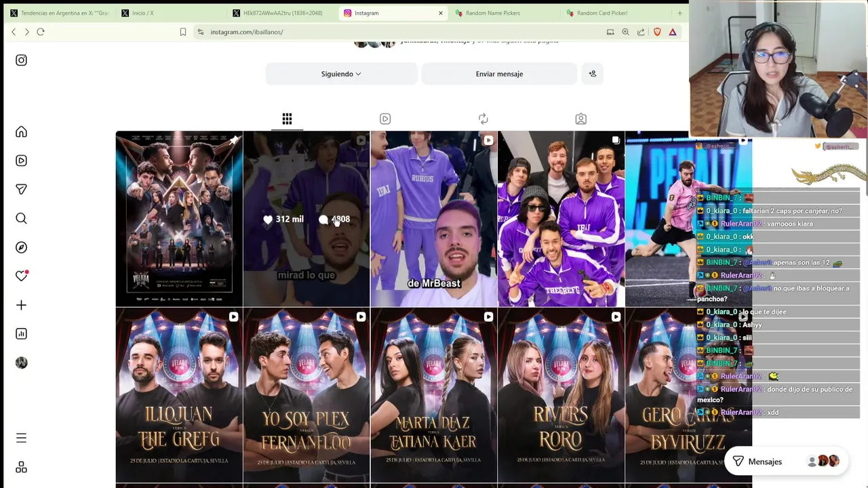Switch to the posts grid tab
868x488 pixels.
[x=287, y=119]
